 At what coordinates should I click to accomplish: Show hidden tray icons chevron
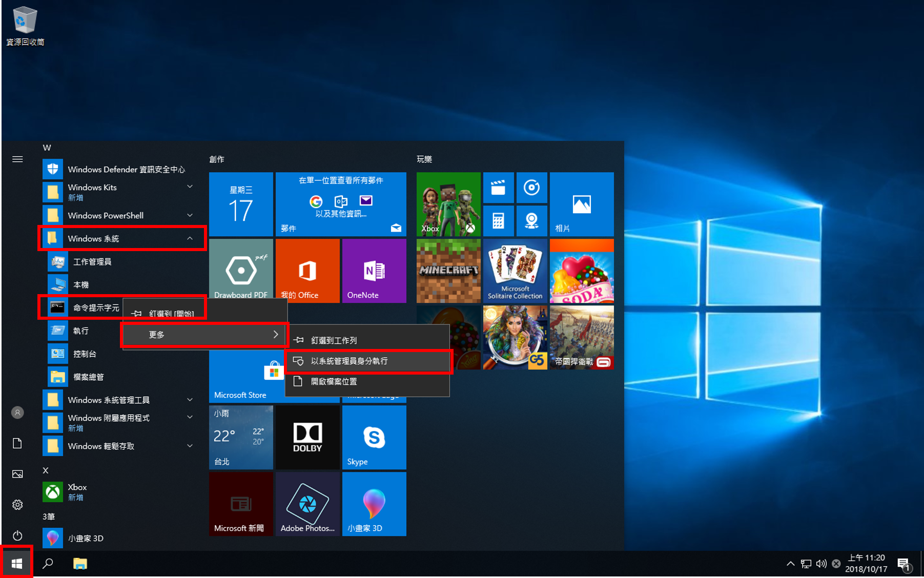(790, 564)
